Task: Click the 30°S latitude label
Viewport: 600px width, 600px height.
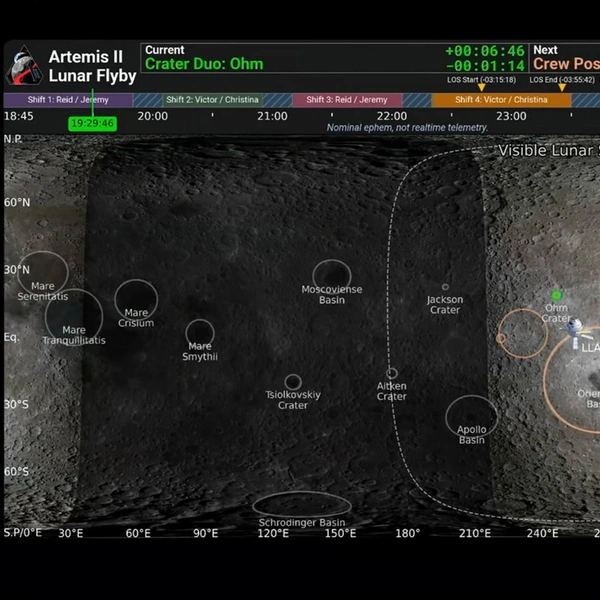Action: pyautogui.click(x=16, y=404)
